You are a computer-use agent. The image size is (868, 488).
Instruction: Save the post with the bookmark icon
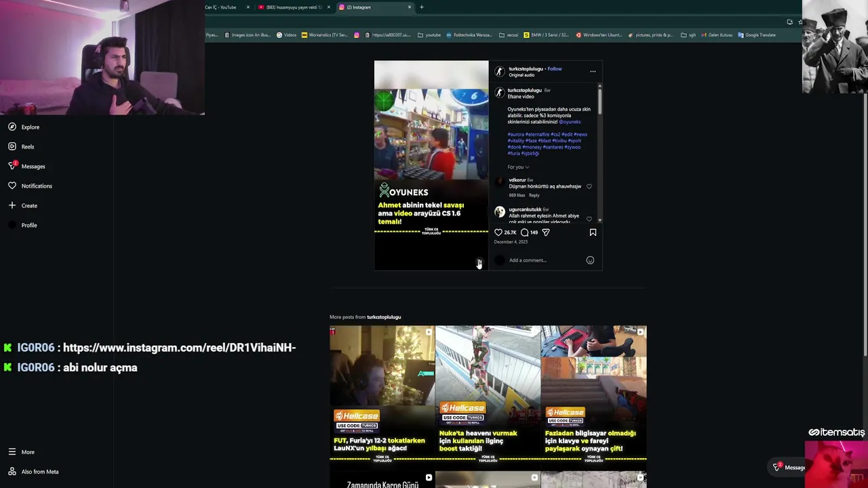click(x=593, y=232)
